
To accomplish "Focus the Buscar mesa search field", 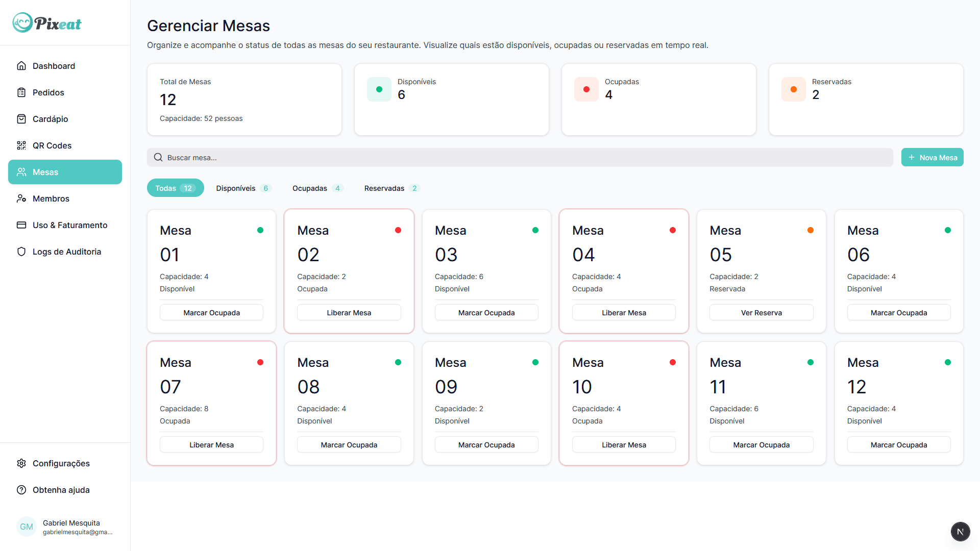I will [x=520, y=158].
